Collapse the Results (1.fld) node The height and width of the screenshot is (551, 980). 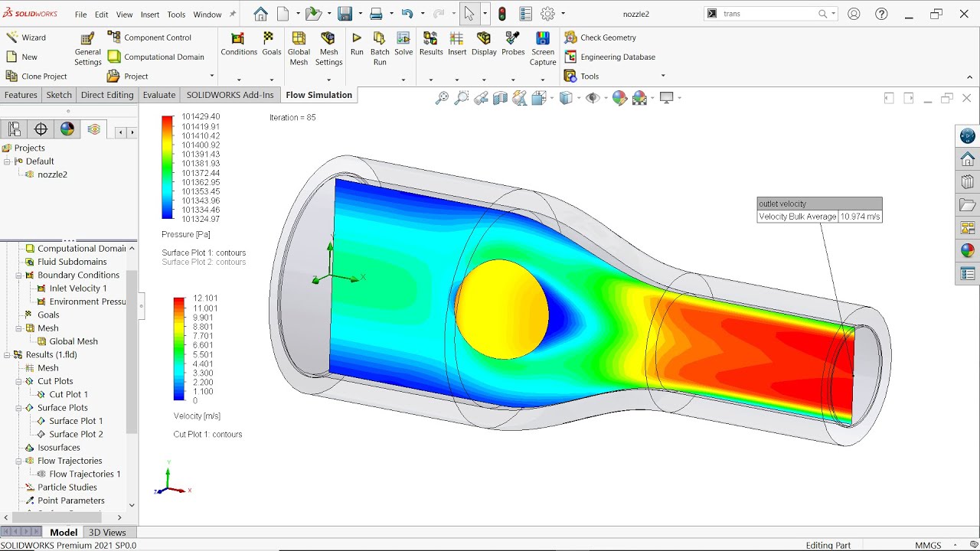pos(7,355)
